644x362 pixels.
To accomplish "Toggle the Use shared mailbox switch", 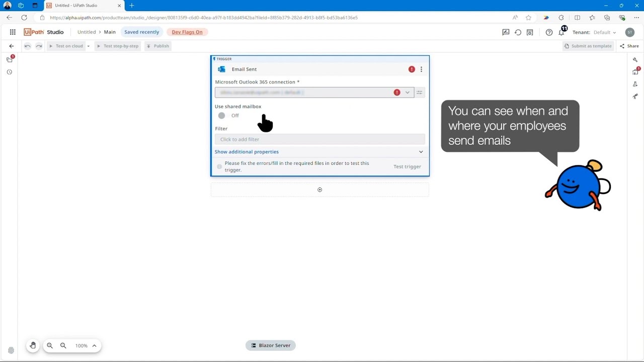I will pos(222,116).
